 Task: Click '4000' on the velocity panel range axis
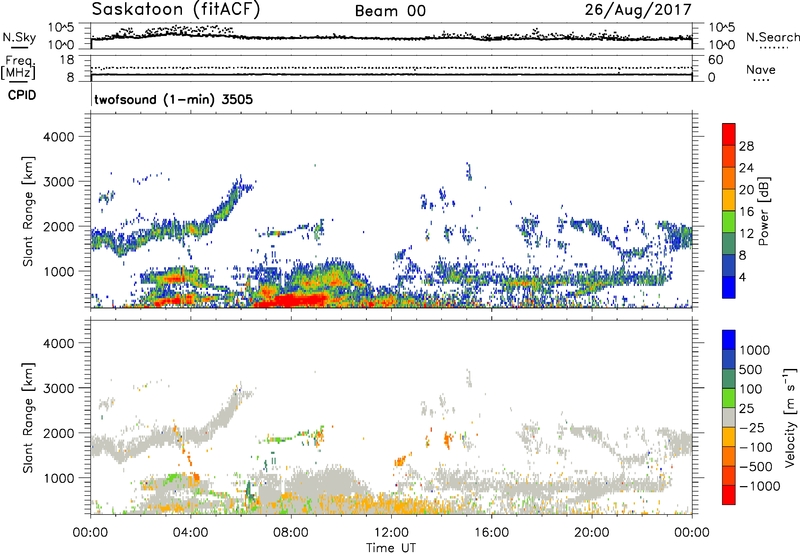(59, 343)
